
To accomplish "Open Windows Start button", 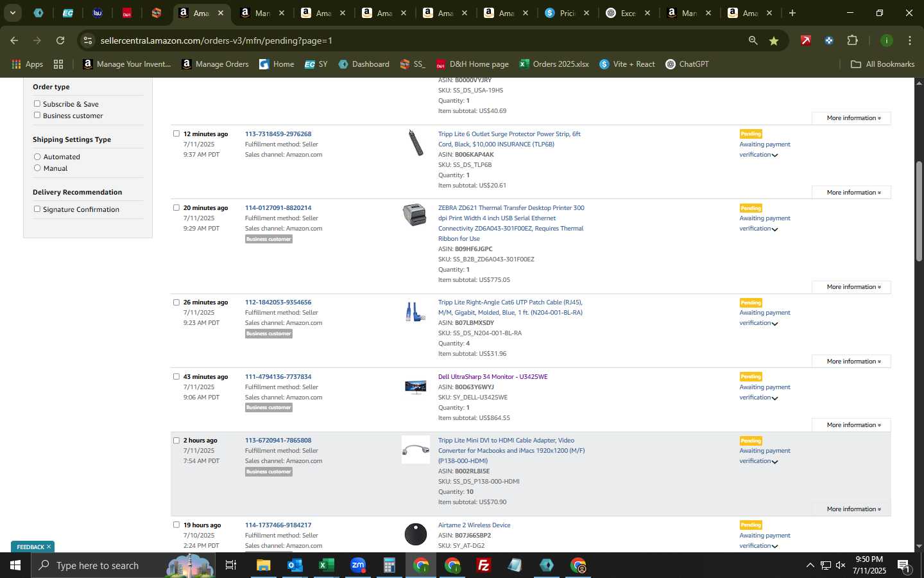I will 15,565.
